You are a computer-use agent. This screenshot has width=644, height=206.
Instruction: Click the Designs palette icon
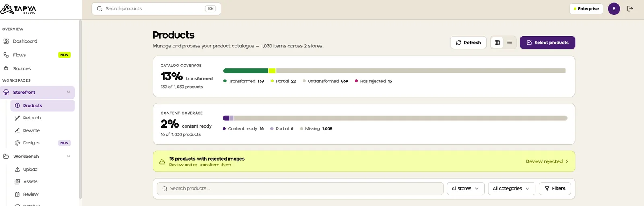(x=17, y=143)
